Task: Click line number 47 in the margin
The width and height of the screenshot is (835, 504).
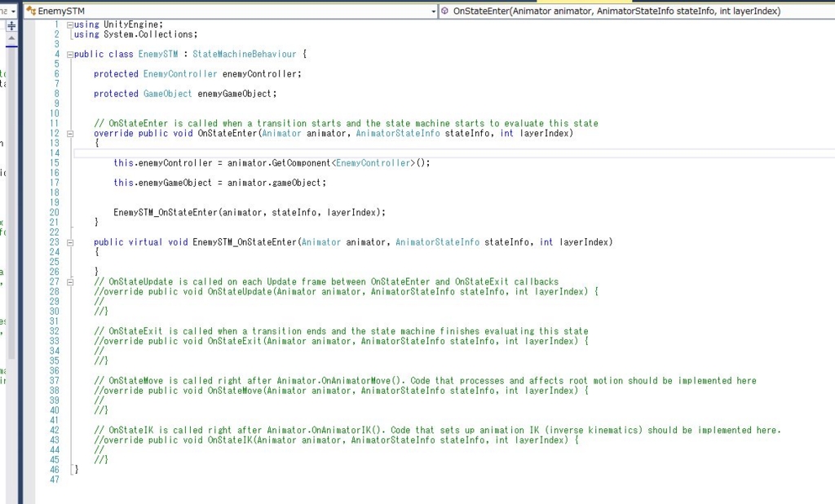Action: pyautogui.click(x=55, y=480)
